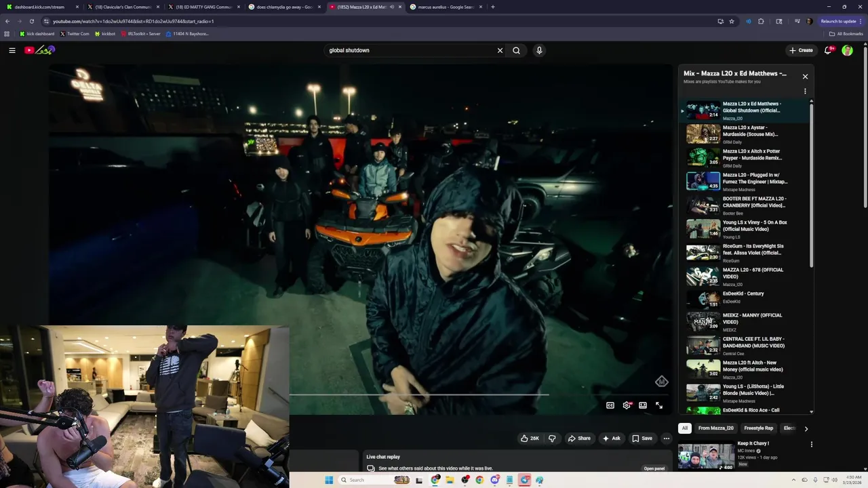Like the video (26K)
The image size is (868, 488).
point(530,439)
